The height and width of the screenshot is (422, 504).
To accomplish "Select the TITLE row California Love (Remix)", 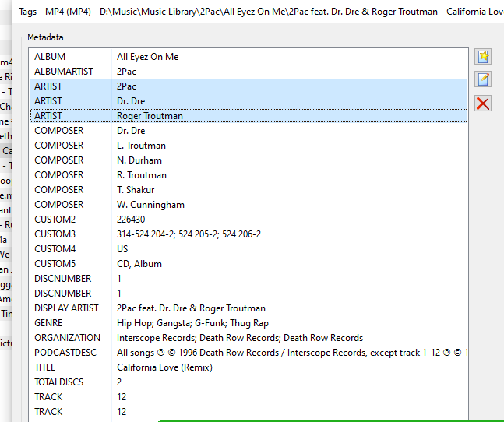I will 248,367.
